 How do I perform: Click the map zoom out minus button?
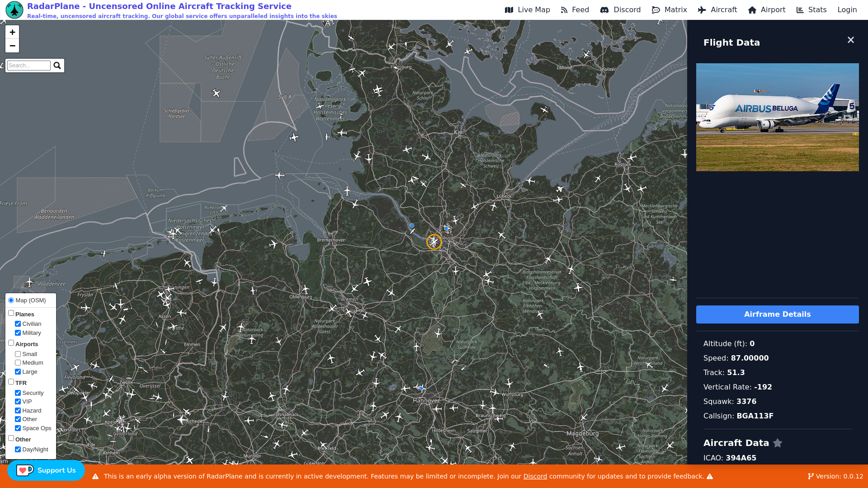point(12,46)
